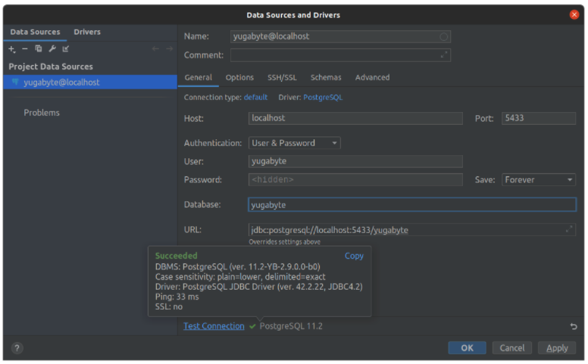Open driver settings via wrench icon
This screenshot has width=588, height=364.
click(x=52, y=48)
